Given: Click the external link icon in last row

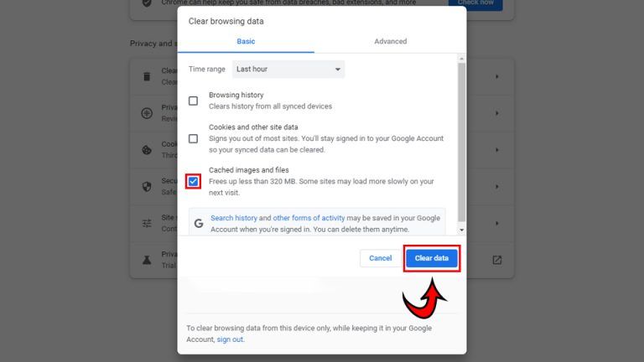Looking at the screenshot, I should tap(497, 260).
